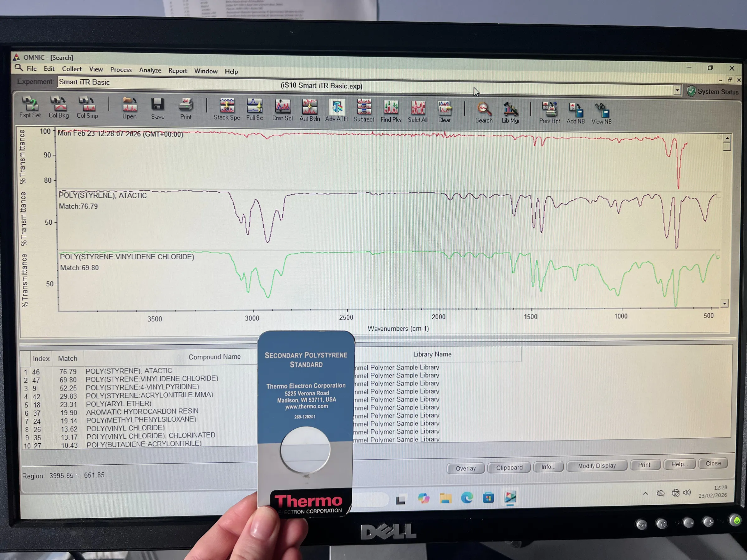Click the Full Sc icon
Viewport: 747px width, 560px height.
click(254, 110)
